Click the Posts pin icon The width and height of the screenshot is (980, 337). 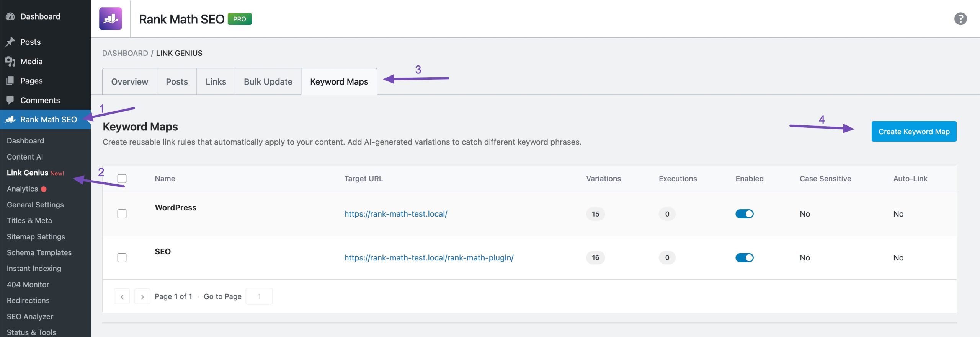10,42
